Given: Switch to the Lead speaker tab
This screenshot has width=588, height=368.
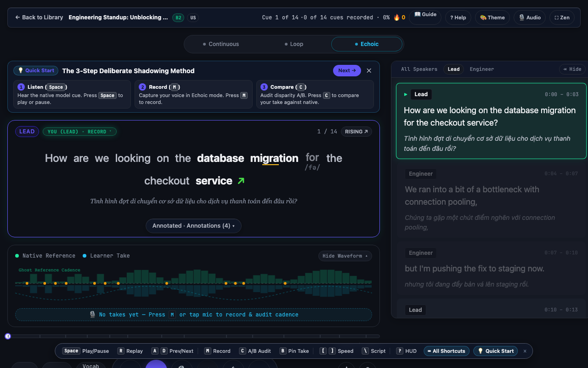Looking at the screenshot, I should [453, 69].
